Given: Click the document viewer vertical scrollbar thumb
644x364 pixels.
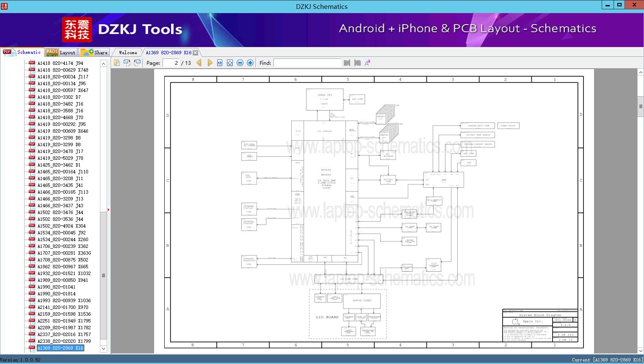Looking at the screenshot, I should (x=640, y=107).
